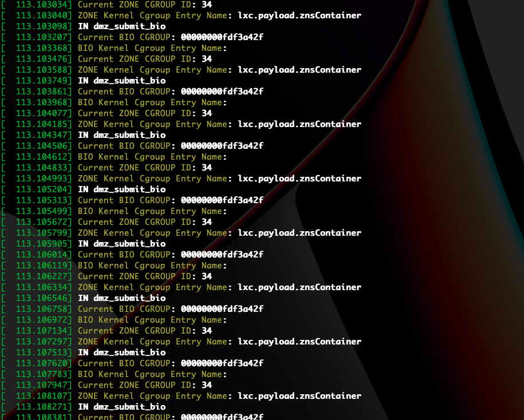Click lxc.payload.znsContainer on the 113.104185 line
This screenshot has width=524, height=420.
tap(300, 124)
